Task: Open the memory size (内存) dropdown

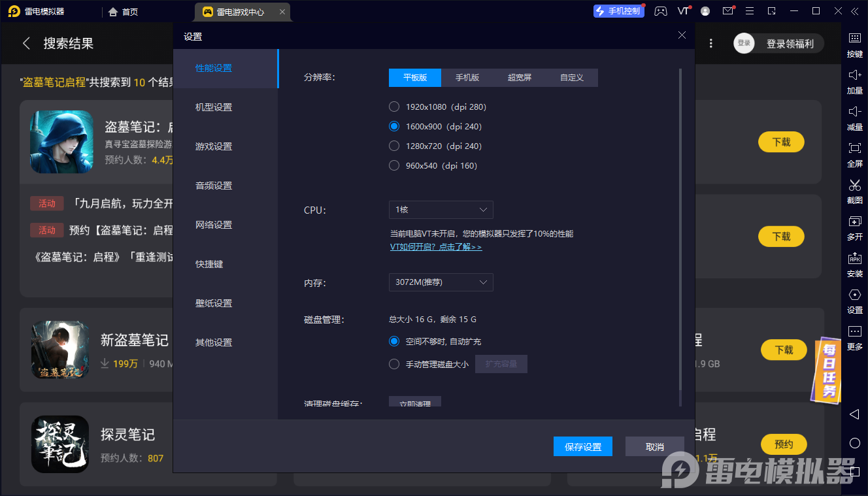Action: tap(441, 282)
